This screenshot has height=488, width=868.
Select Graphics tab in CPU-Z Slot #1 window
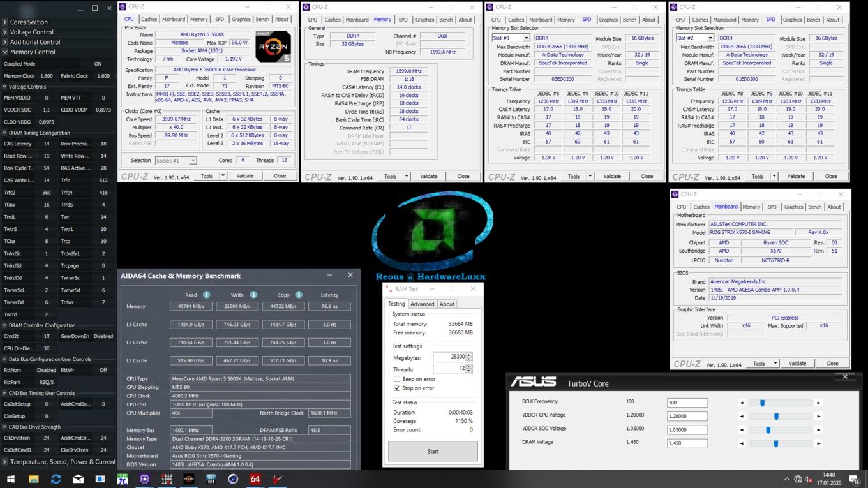[x=608, y=20]
